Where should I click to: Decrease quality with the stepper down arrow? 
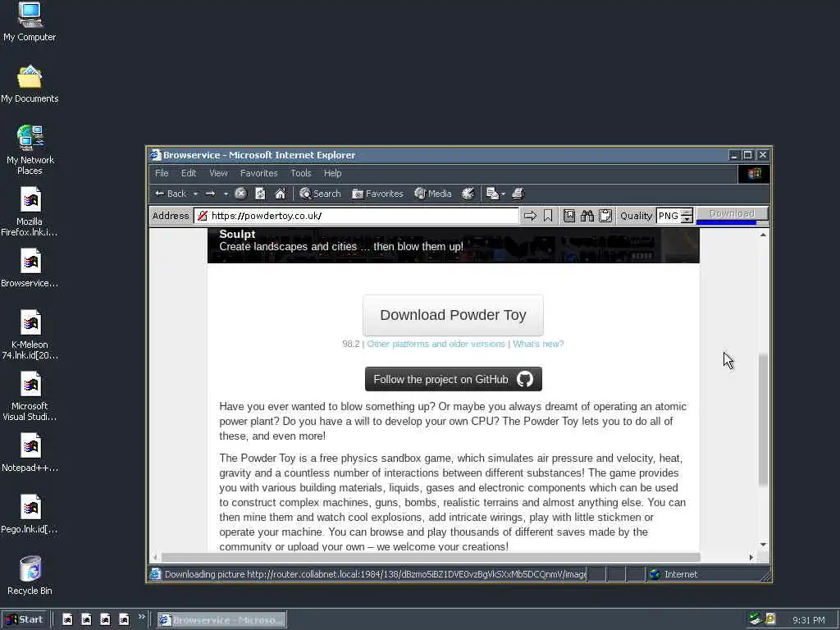click(687, 219)
